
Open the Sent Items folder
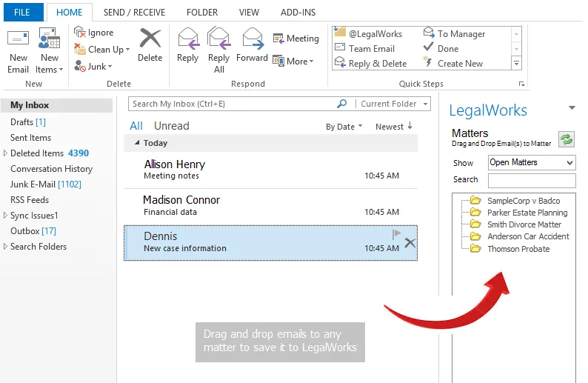click(x=31, y=138)
